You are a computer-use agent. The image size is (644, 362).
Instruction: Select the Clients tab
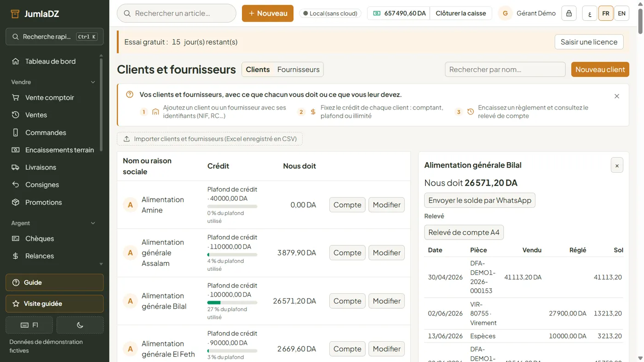tap(258, 70)
